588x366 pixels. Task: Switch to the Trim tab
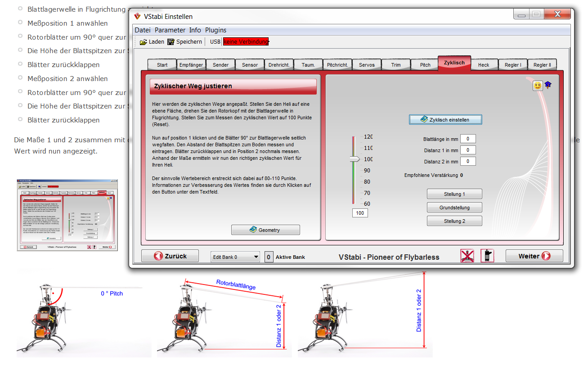(396, 64)
